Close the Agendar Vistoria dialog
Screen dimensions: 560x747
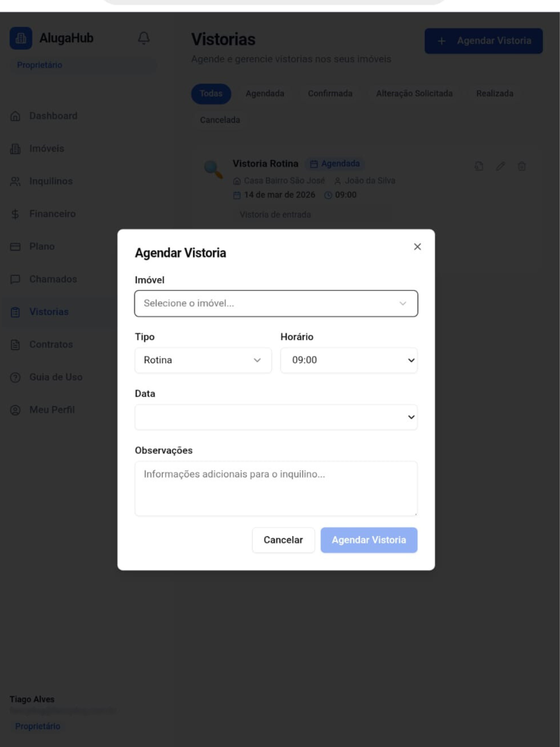418,247
